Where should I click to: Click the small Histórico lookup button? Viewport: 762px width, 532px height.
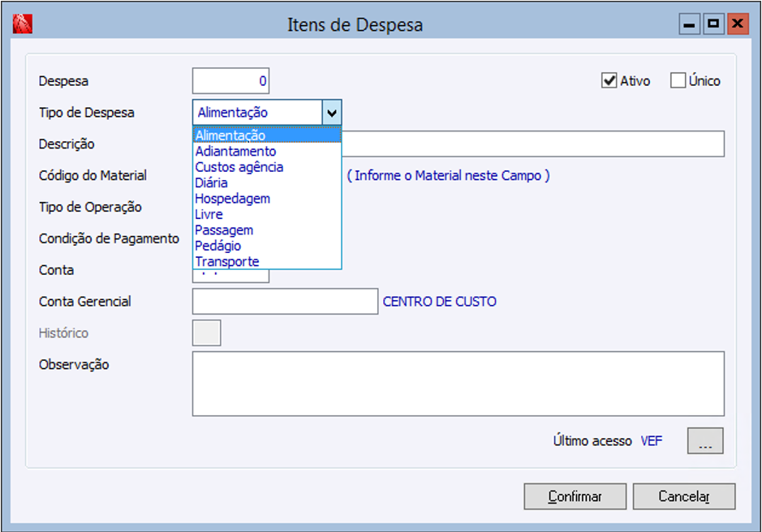pyautogui.click(x=206, y=333)
